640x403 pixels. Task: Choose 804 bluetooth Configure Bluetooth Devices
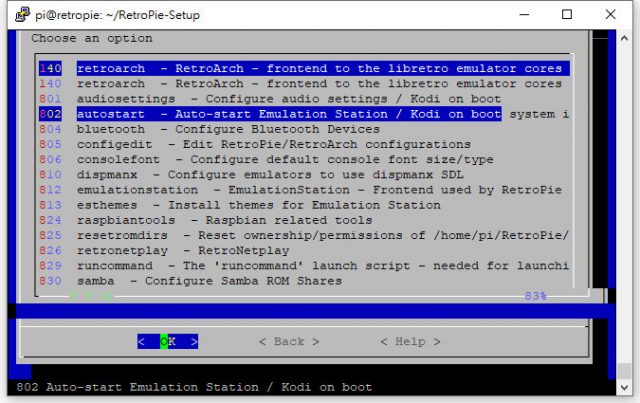[209, 129]
